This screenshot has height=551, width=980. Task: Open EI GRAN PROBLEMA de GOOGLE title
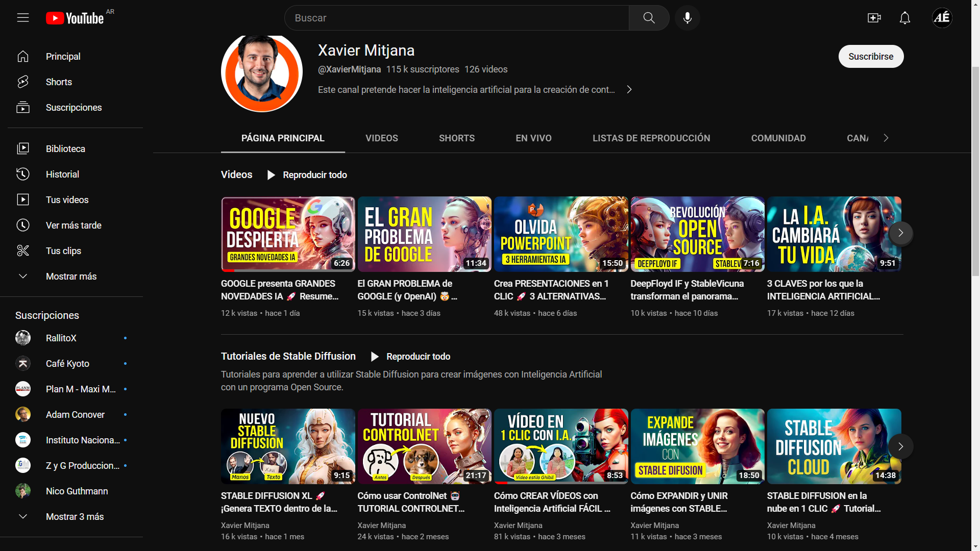pos(407,290)
